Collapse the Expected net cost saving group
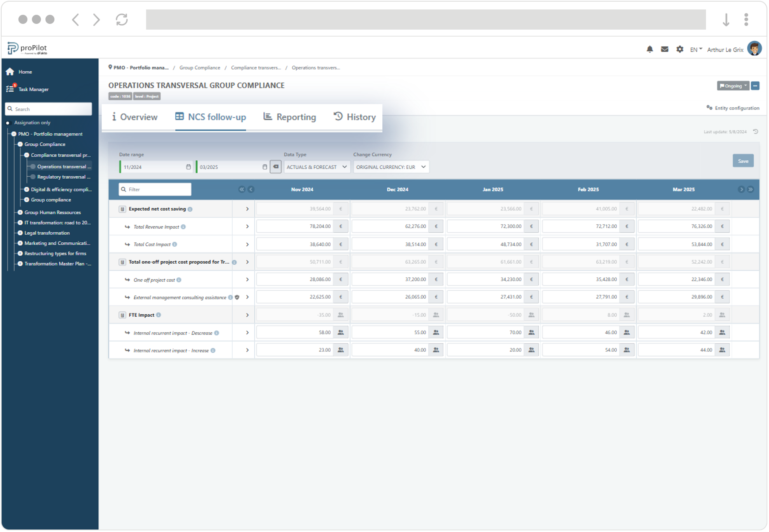This screenshot has height=532, width=769. click(x=122, y=209)
